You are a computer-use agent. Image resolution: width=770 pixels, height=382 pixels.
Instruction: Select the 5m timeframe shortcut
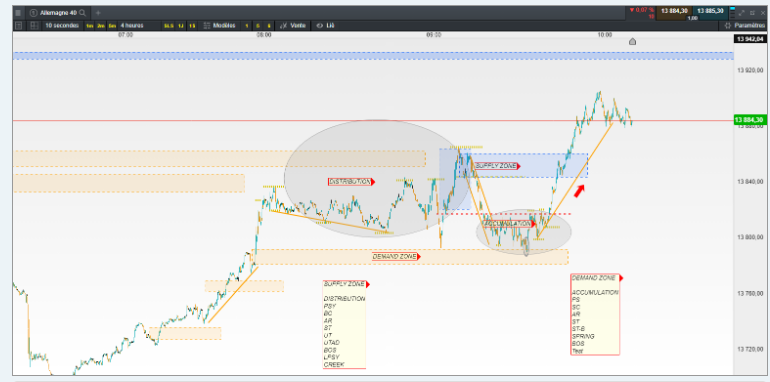(x=112, y=26)
